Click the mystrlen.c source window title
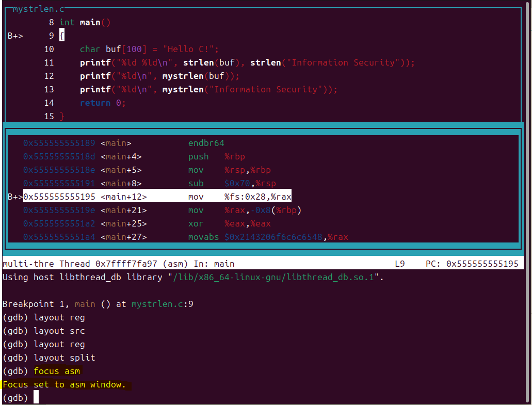The height and width of the screenshot is (405, 532). click(38, 9)
